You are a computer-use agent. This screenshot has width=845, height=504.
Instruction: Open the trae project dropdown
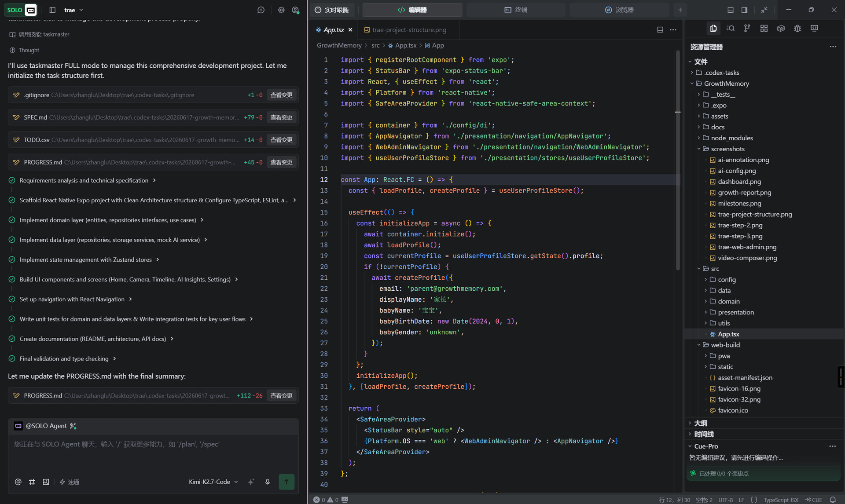(x=73, y=10)
